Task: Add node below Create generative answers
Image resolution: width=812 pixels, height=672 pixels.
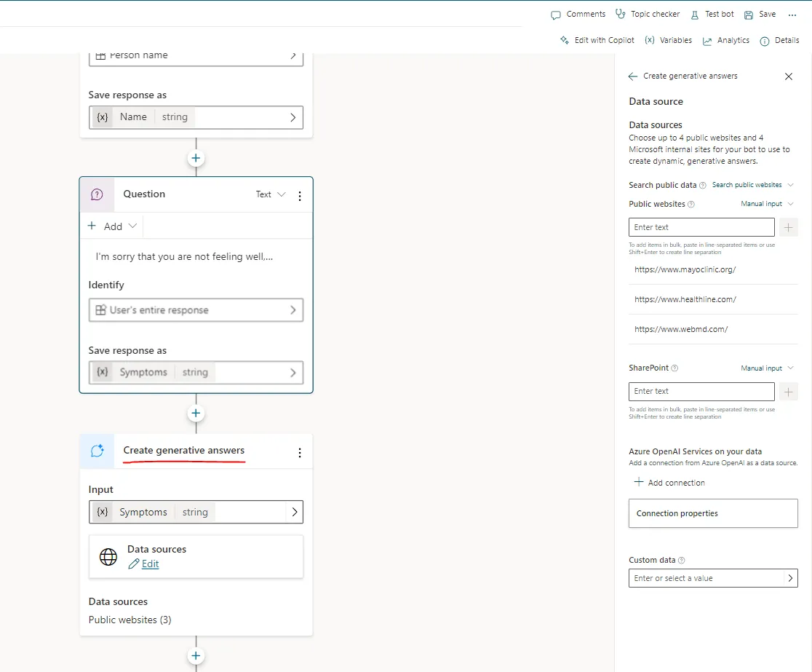Action: (196, 655)
